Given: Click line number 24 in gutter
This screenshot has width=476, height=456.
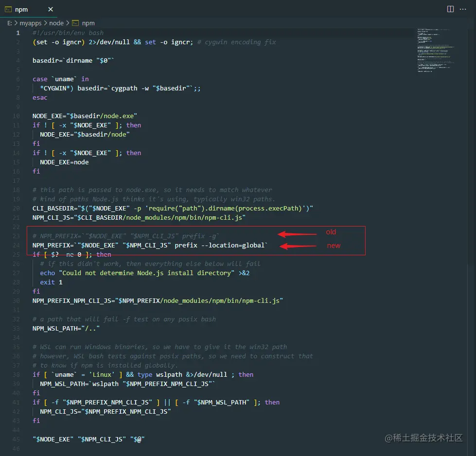Looking at the screenshot, I should pos(17,246).
